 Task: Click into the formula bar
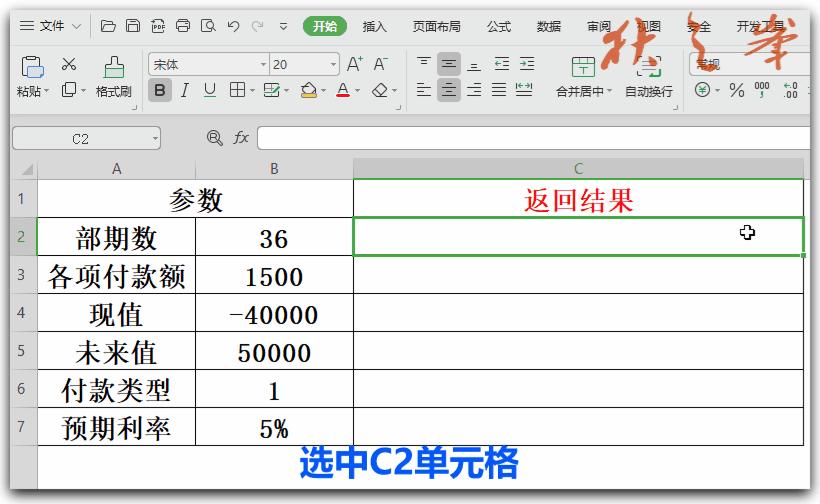click(533, 139)
